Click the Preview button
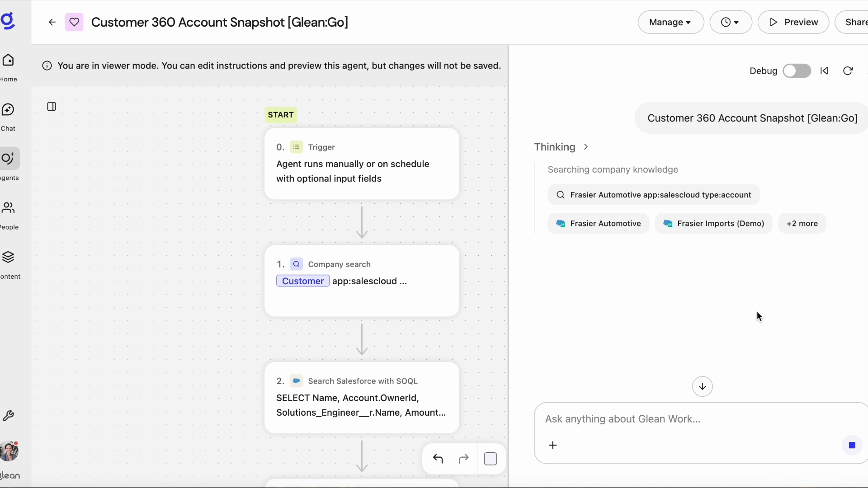Viewport: 868px width, 488px height. [x=793, y=22]
